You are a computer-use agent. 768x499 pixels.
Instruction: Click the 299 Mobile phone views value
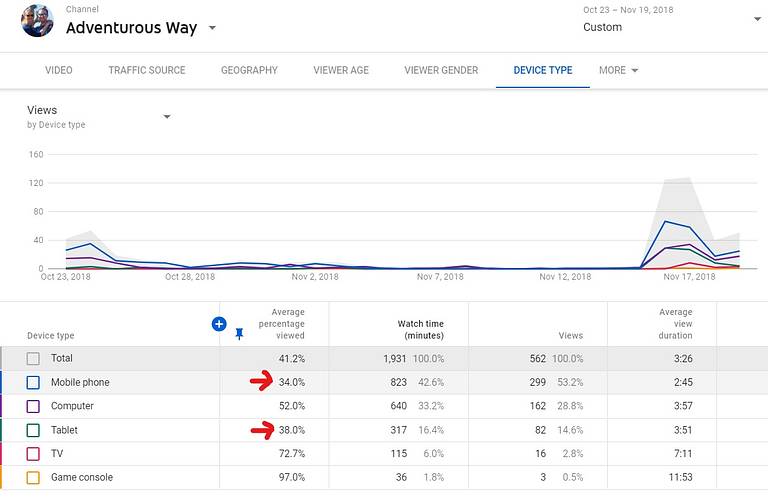pyautogui.click(x=537, y=382)
